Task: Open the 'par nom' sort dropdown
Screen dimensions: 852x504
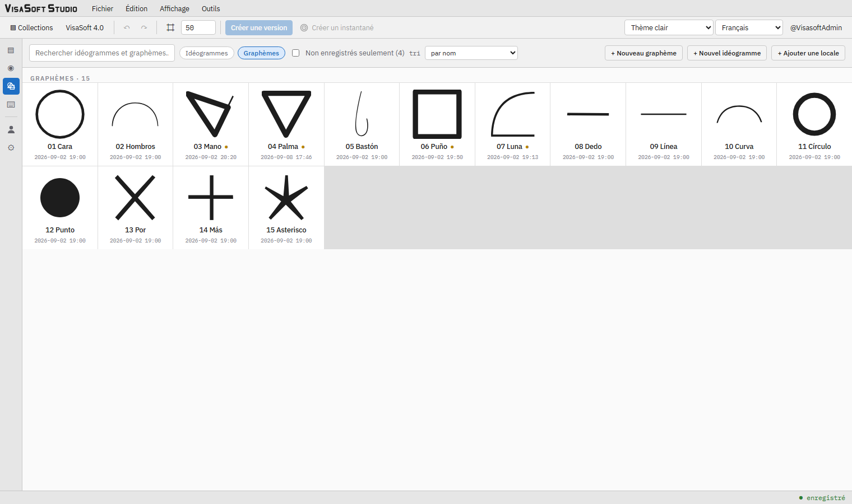Action: 471,53
